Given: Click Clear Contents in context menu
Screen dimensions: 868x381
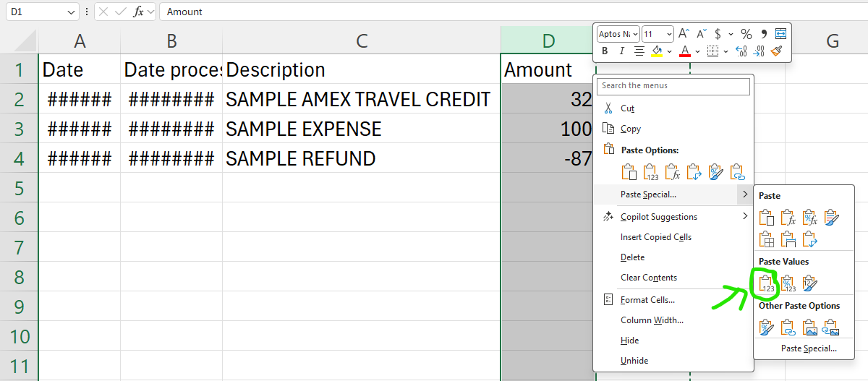Looking at the screenshot, I should click(648, 278).
